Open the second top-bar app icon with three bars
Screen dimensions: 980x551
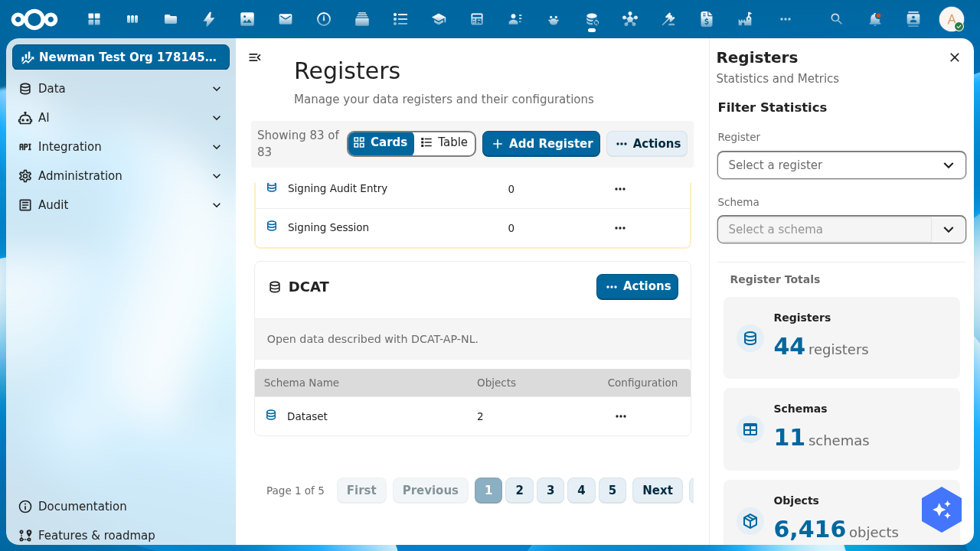point(132,19)
